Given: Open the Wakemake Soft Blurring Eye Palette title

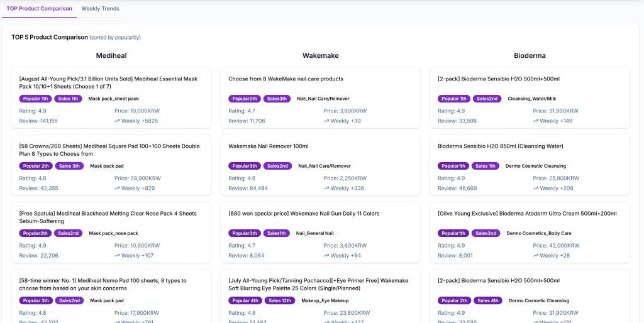Looking at the screenshot, I should click(318, 285).
